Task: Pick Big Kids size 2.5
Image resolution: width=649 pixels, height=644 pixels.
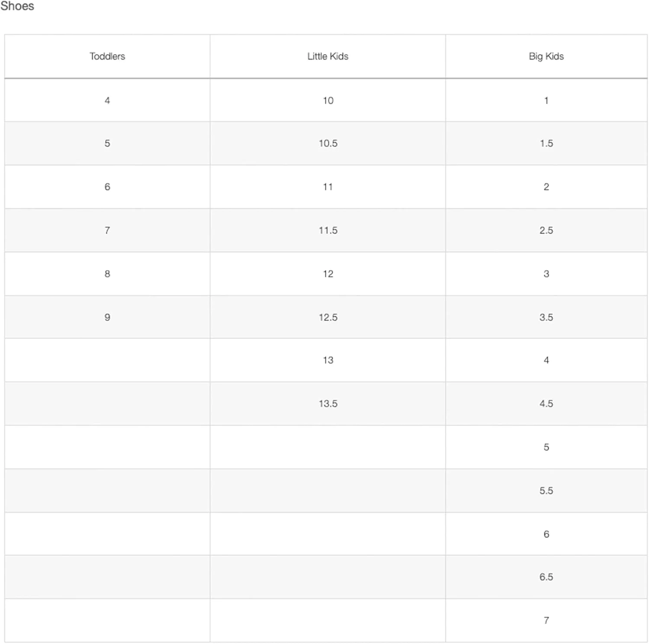Action: point(546,230)
